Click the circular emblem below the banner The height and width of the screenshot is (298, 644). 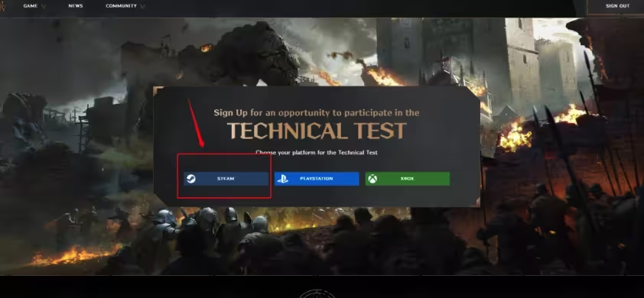[x=316, y=294]
